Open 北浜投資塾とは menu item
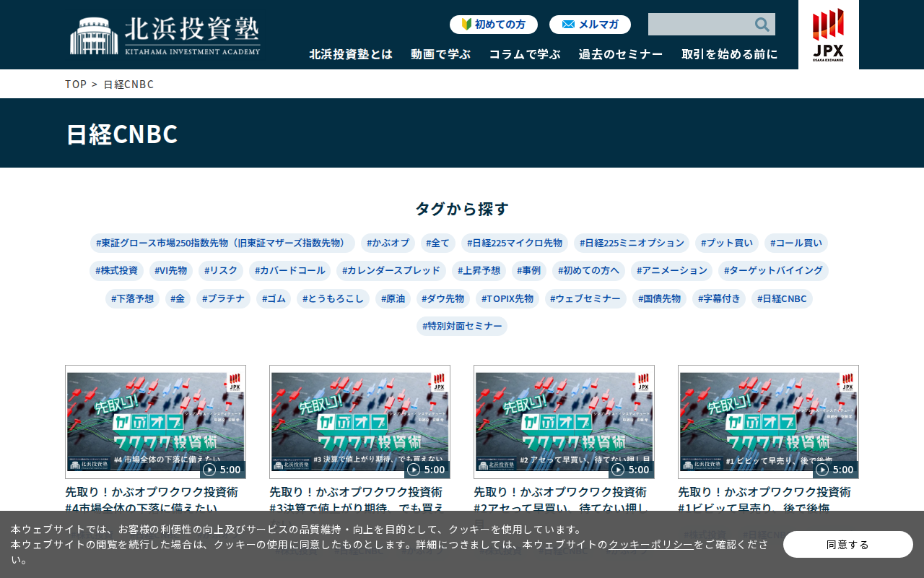The width and height of the screenshot is (924, 578). (x=351, y=54)
